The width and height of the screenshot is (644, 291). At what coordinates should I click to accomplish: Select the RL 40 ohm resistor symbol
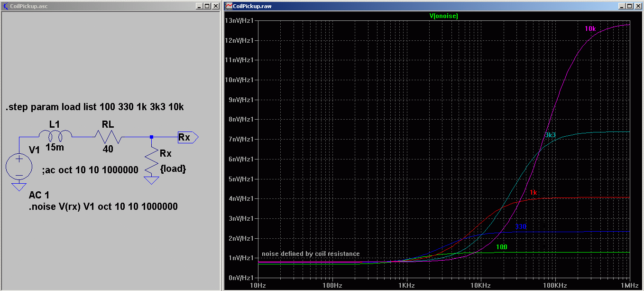coord(108,138)
